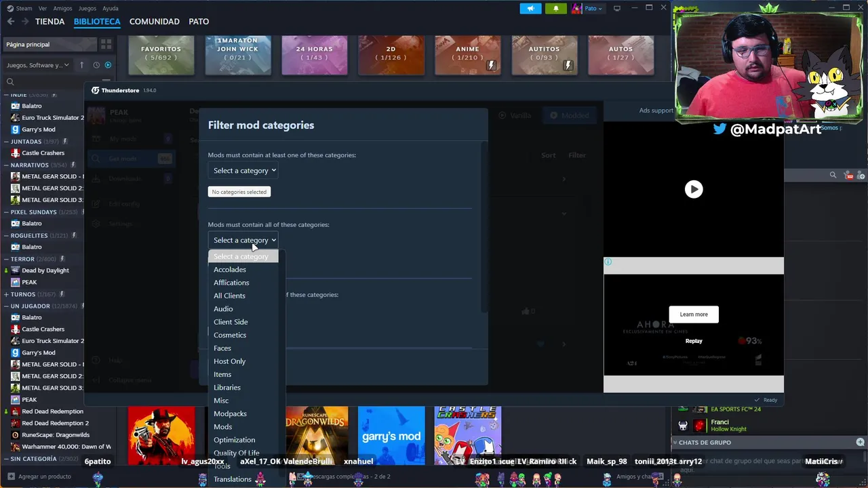The width and height of the screenshot is (868, 488).
Task: Open the 'must contain at least one' category dropdown
Action: tap(244, 171)
